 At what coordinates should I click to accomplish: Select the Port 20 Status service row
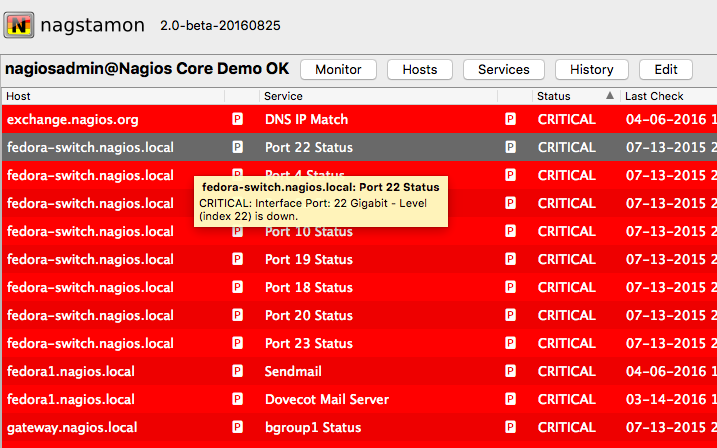pyautogui.click(x=309, y=315)
